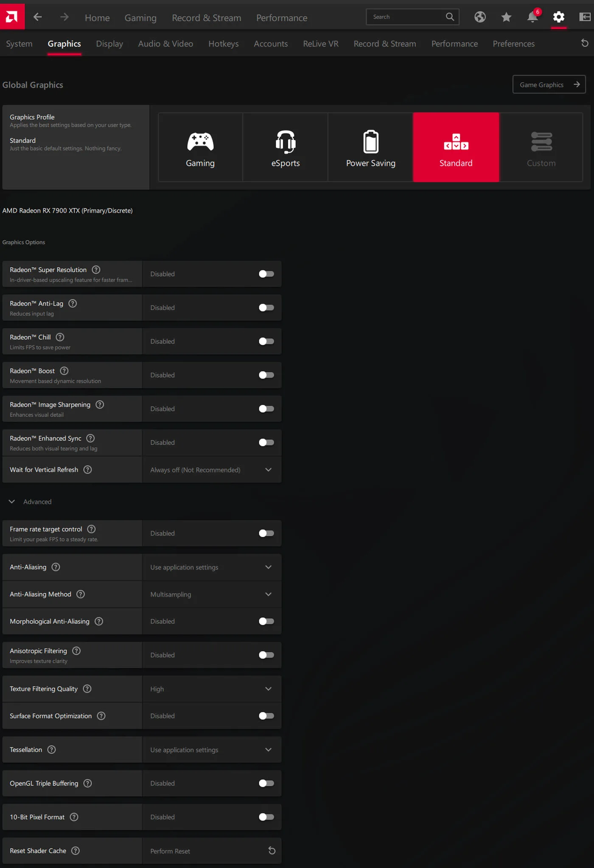Enable Radeon Anti-Lag toggle
594x868 pixels.
click(266, 308)
